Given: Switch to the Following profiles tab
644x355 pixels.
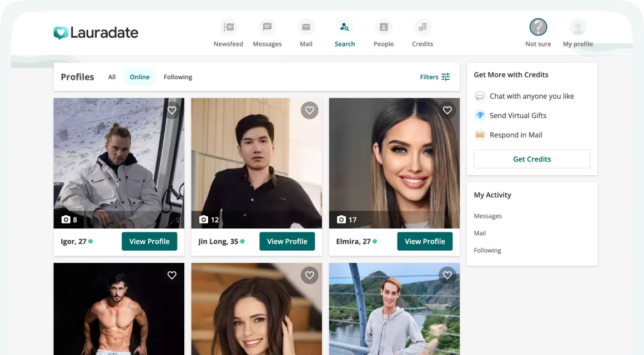Looking at the screenshot, I should coord(178,77).
